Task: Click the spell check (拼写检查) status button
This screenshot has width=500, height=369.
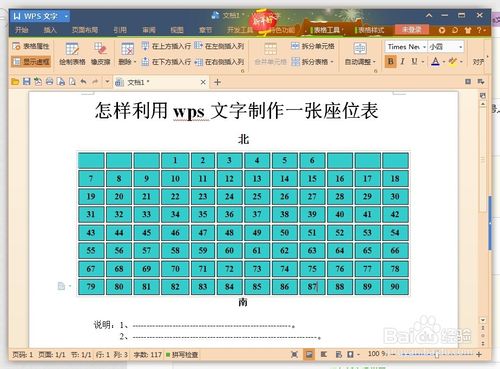Action: click(x=182, y=355)
